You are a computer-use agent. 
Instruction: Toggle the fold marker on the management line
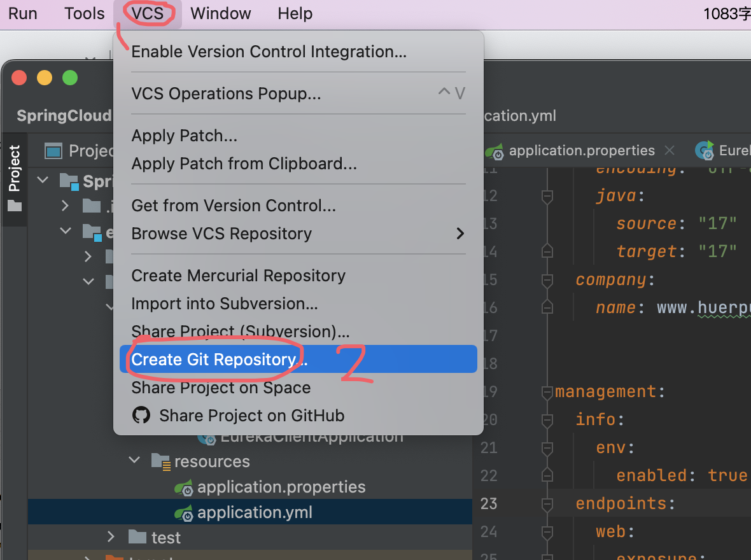pyautogui.click(x=546, y=391)
